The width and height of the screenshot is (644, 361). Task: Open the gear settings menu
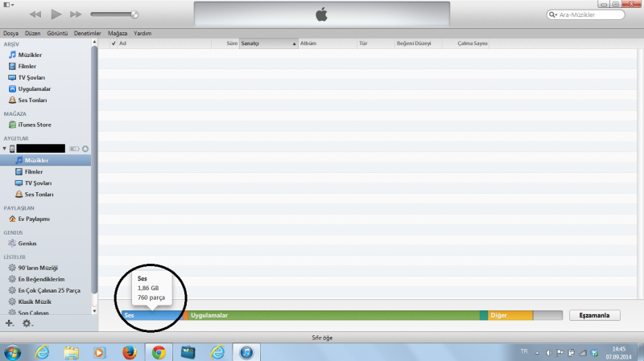point(27,323)
